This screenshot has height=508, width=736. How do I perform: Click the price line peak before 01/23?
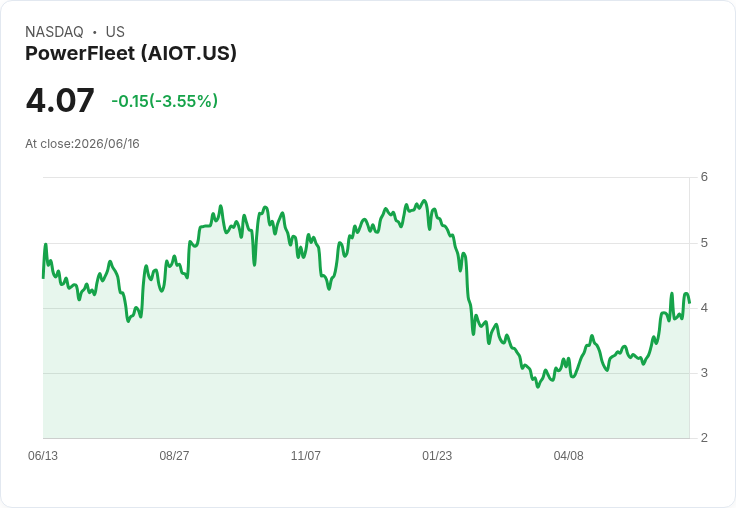424,201
